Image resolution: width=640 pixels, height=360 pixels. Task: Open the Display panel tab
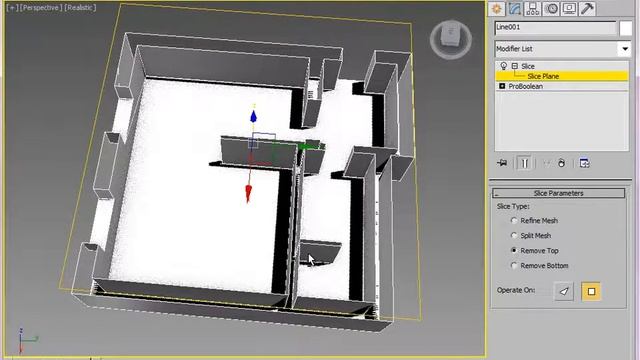point(569,9)
